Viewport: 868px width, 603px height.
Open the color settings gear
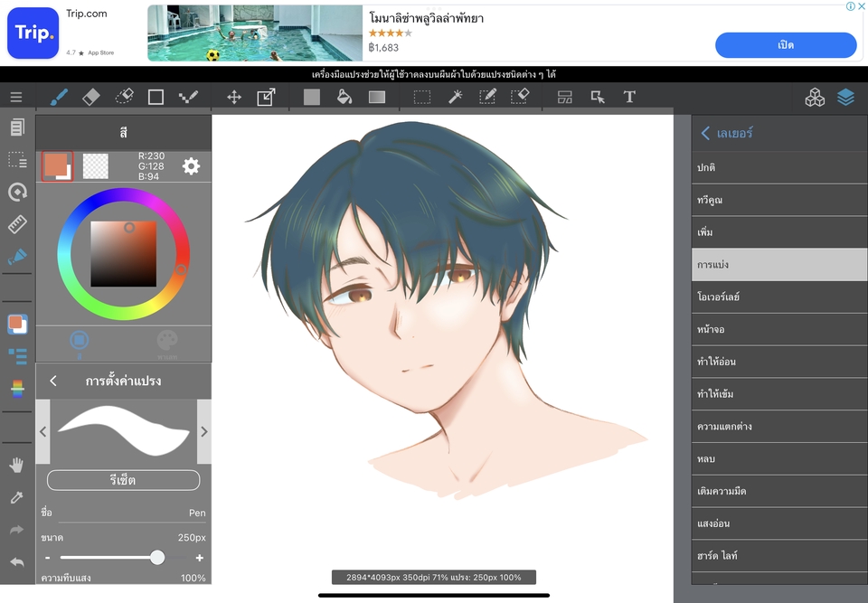190,166
